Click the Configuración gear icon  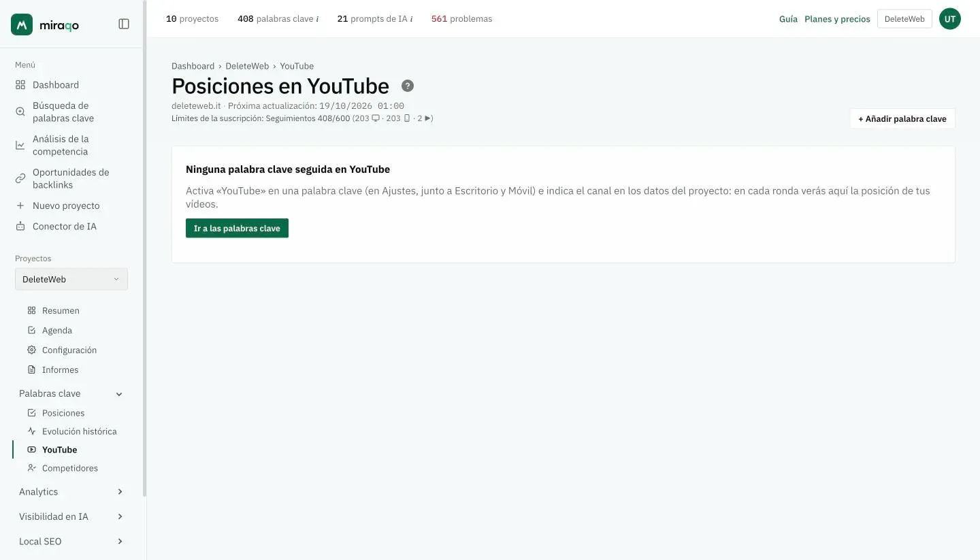(31, 350)
